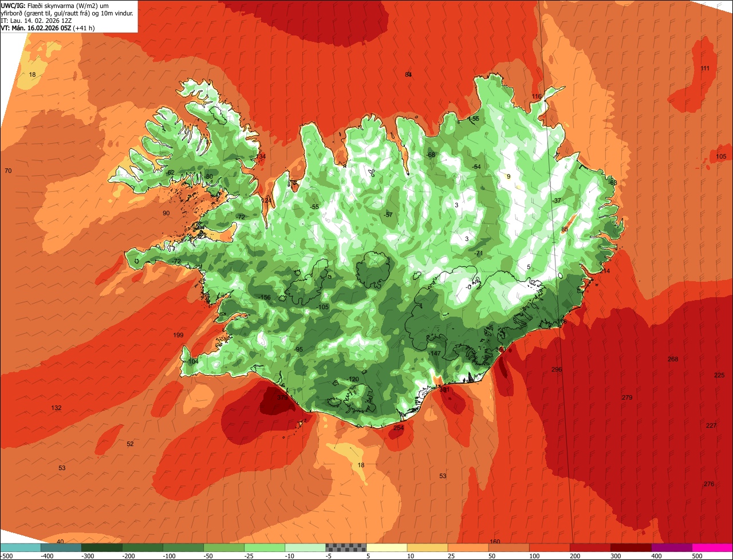The height and width of the screenshot is (560, 733).
Task: Click the valid time 'VT: Mán. 16.02.2026 05Z (+41 h)'
Action: click(x=48, y=27)
